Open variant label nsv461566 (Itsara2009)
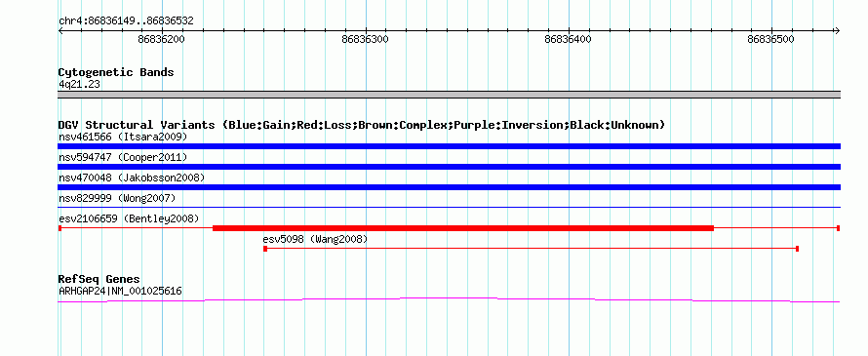The height and width of the screenshot is (356, 868). [x=123, y=137]
